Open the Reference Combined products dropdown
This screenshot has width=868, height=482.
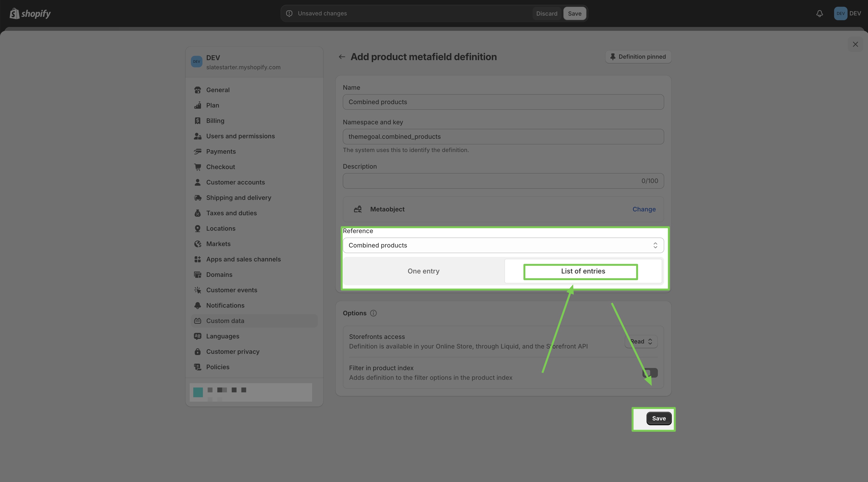click(503, 245)
